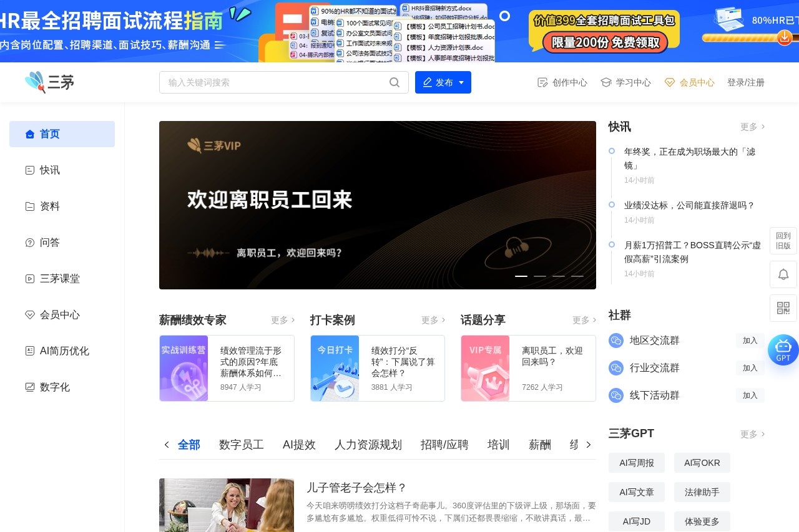The image size is (799, 532).
Task: Click the 创作中心 edit icon
Action: (x=542, y=82)
